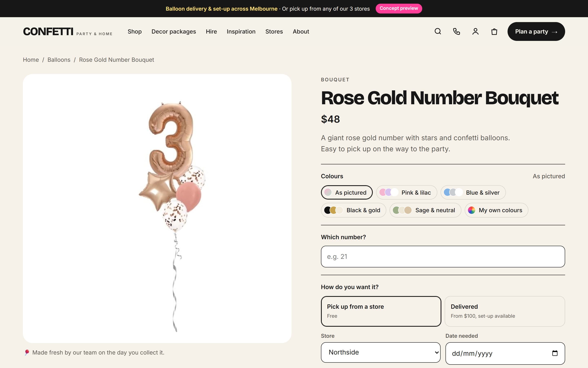Click the Concept preview badge
Screen dimensions: 588x368
(x=399, y=8)
